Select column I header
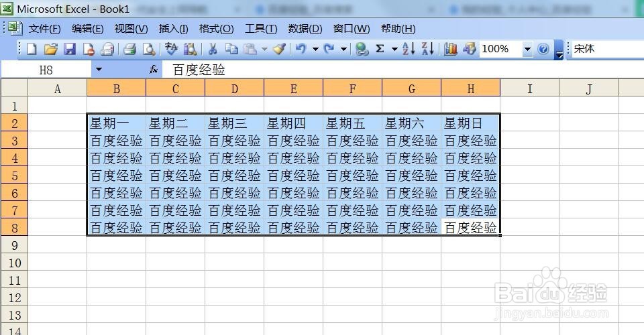Screen dimensions: 644x335 pos(530,88)
